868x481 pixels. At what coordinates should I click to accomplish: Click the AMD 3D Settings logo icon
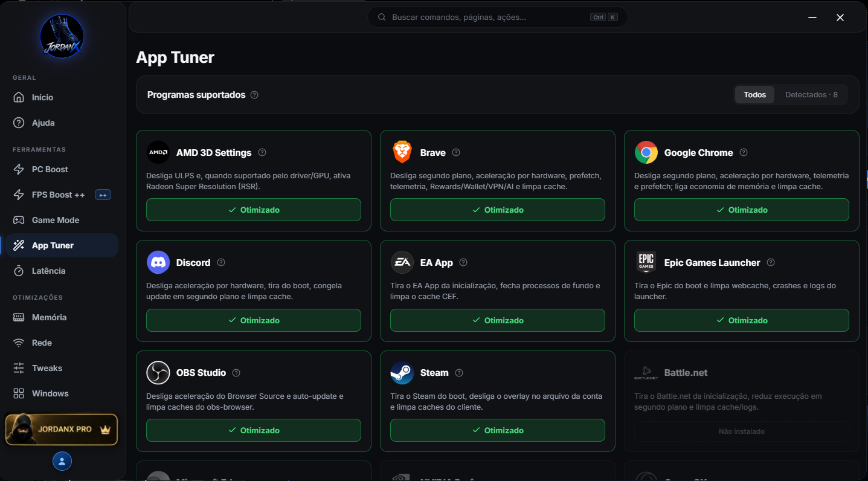158,152
